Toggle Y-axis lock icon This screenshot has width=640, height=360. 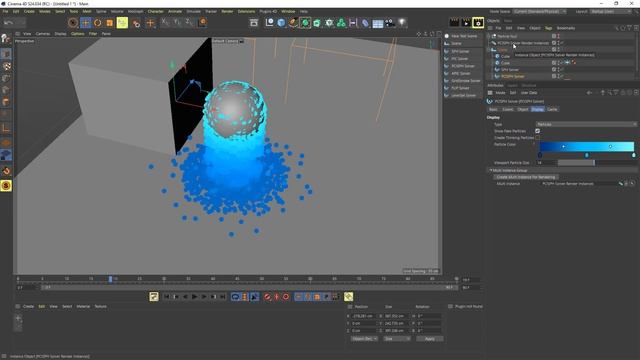point(178,23)
